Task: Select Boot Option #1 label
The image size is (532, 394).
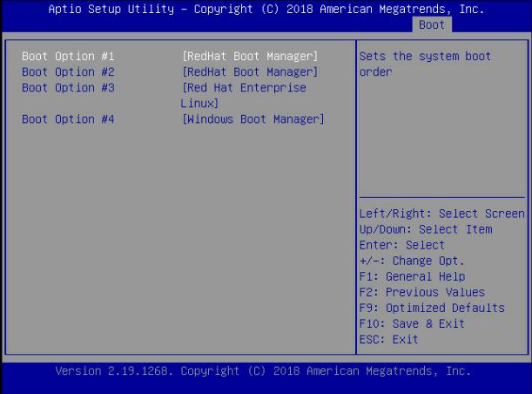Action: tap(68, 56)
